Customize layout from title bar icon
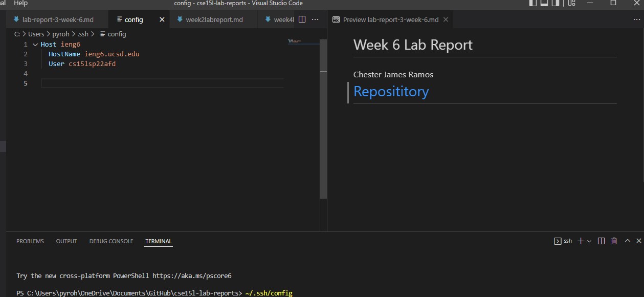The image size is (644, 297). tap(572, 3)
